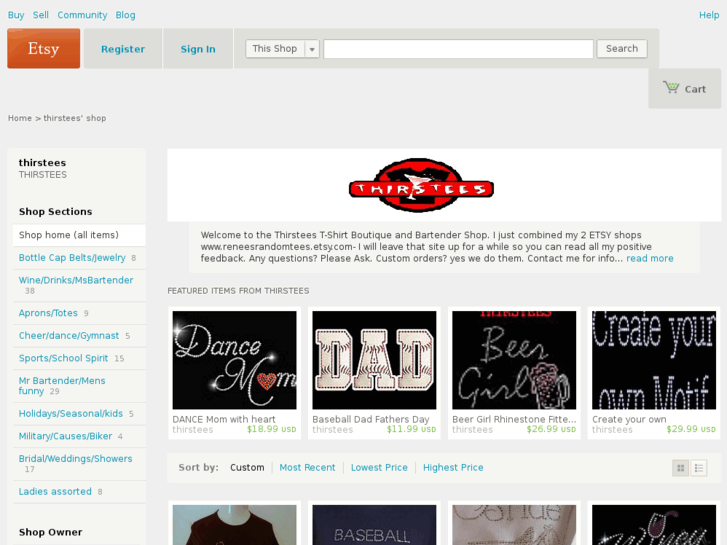This screenshot has height=545, width=727.
Task: Sort items by Lowest Price
Action: pyautogui.click(x=379, y=468)
